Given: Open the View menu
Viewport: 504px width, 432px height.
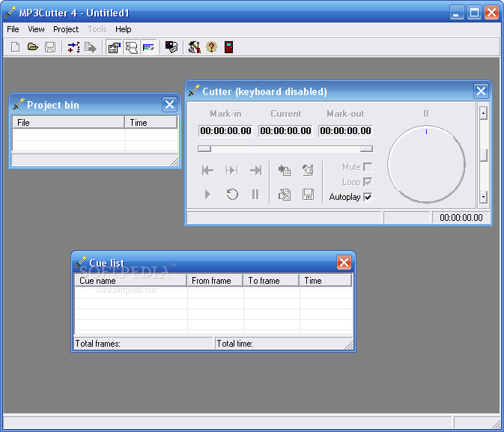Looking at the screenshot, I should (x=36, y=29).
